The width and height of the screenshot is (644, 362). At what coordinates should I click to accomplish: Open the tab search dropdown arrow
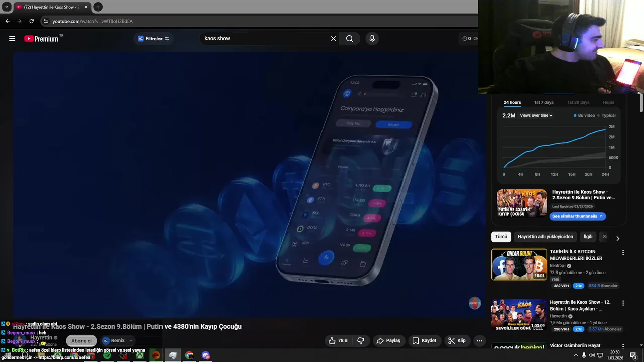click(x=7, y=7)
